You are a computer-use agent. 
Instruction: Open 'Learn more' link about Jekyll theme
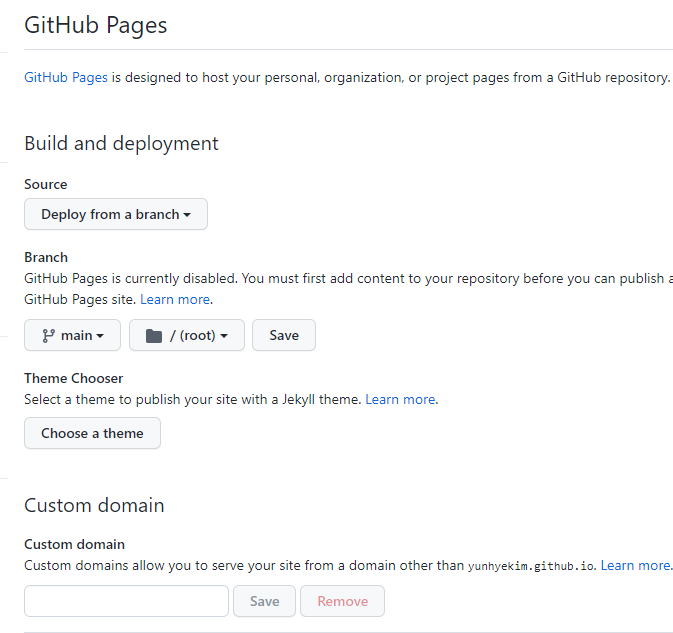click(x=400, y=400)
